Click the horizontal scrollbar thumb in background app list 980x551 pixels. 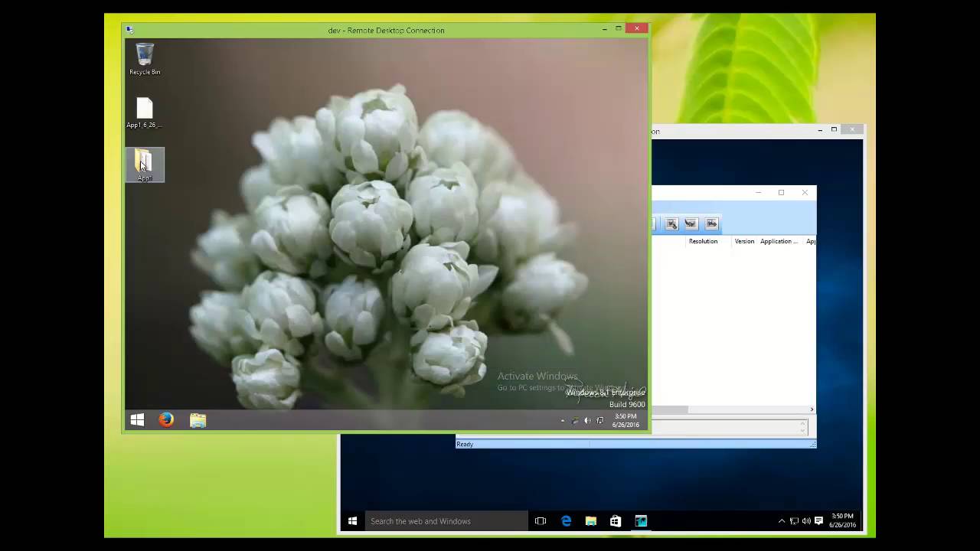(670, 409)
